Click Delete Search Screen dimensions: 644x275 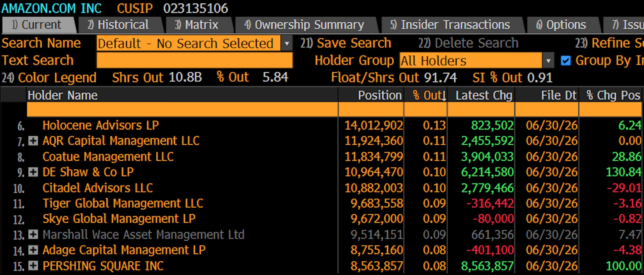click(468, 43)
